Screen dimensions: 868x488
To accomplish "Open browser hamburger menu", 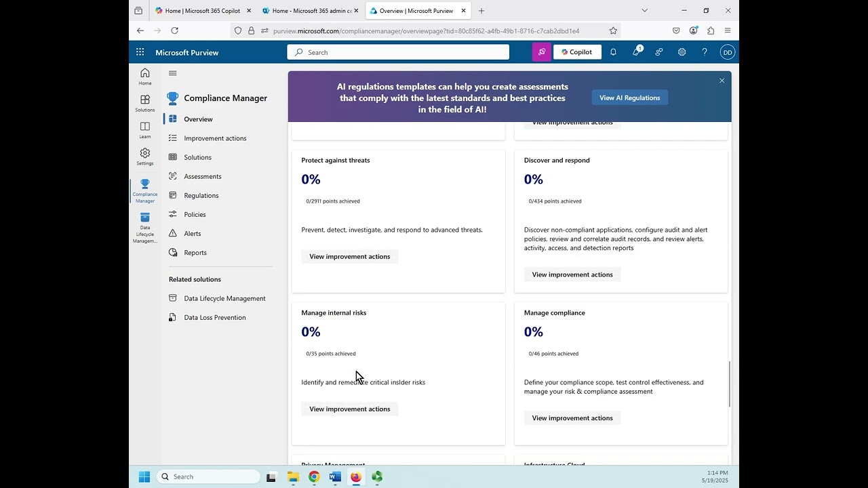I will coord(728,30).
